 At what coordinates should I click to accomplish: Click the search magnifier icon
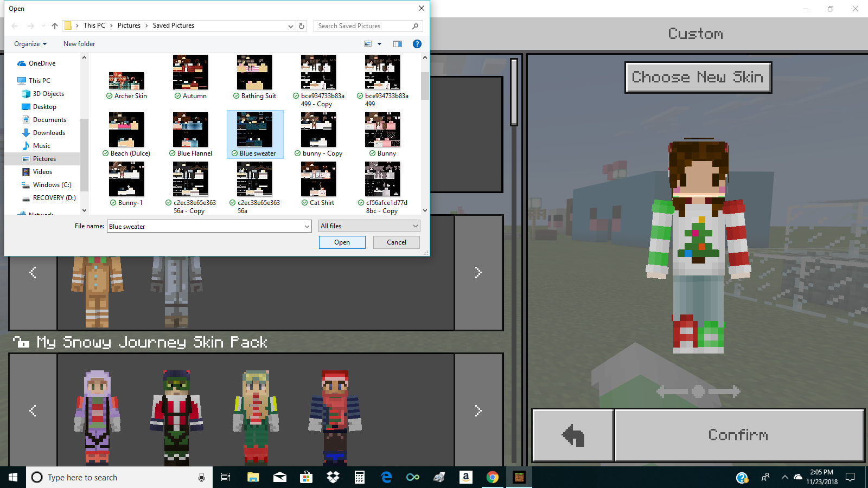pyautogui.click(x=415, y=26)
